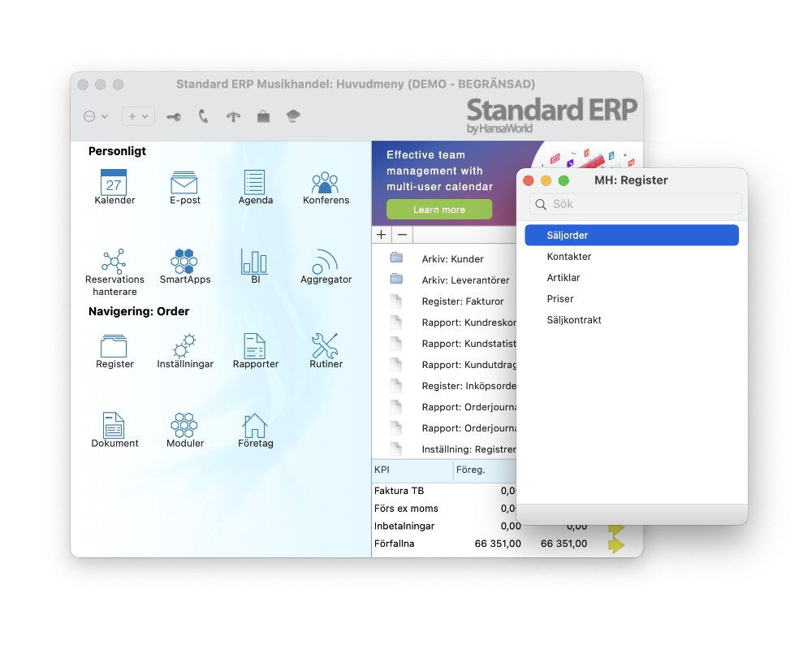Open the 'Register: Fakturor' shortcut
This screenshot has height=650, width=812.
(463, 301)
